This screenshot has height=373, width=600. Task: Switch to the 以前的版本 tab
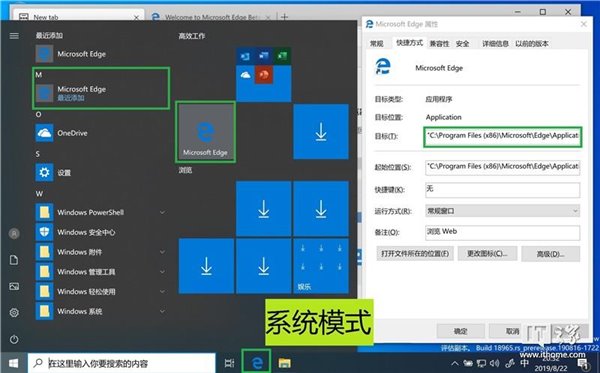[x=532, y=44]
